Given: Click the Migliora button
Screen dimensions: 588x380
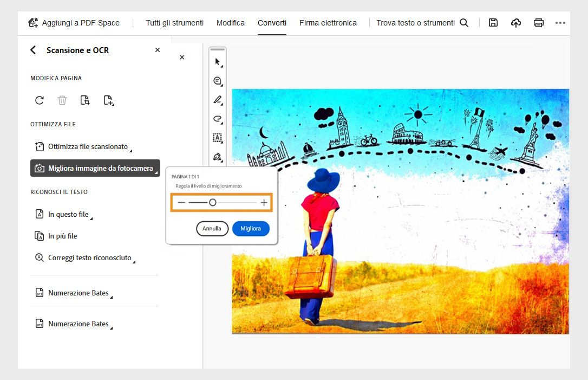Looking at the screenshot, I should coord(251,228).
